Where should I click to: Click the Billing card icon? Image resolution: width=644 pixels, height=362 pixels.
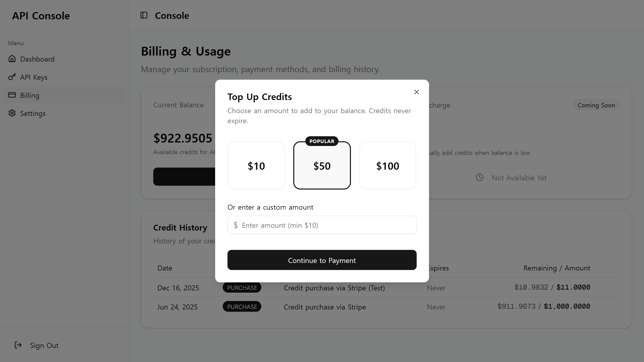(x=12, y=95)
